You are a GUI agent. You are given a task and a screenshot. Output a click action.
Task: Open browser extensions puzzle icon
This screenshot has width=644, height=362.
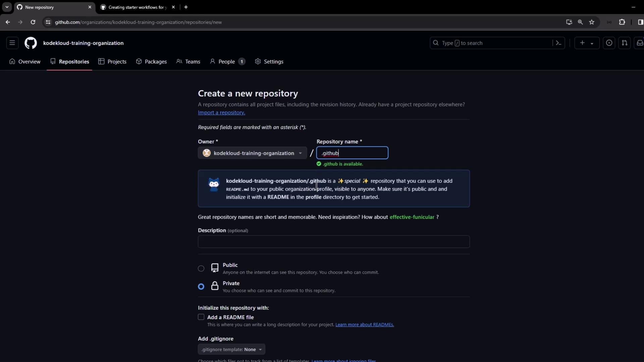coord(622,22)
